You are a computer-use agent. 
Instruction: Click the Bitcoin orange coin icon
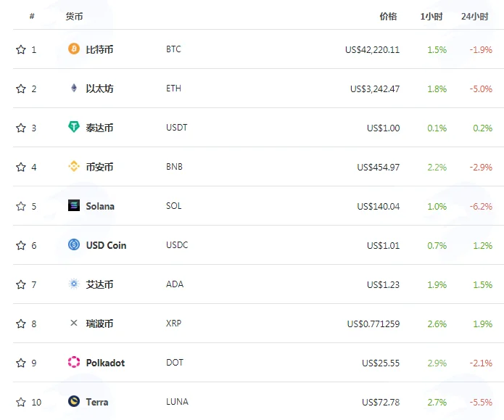74,49
